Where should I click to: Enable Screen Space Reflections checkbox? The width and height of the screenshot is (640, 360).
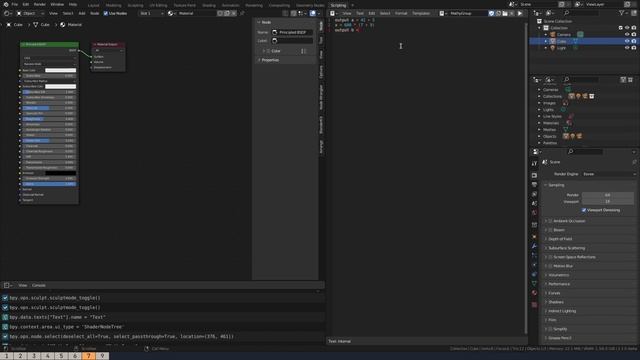550,257
